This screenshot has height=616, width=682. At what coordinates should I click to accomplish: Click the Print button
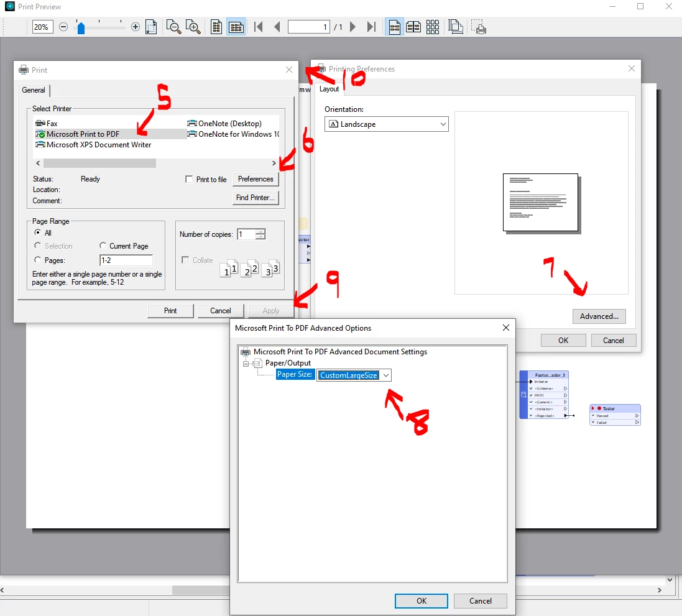pyautogui.click(x=170, y=311)
